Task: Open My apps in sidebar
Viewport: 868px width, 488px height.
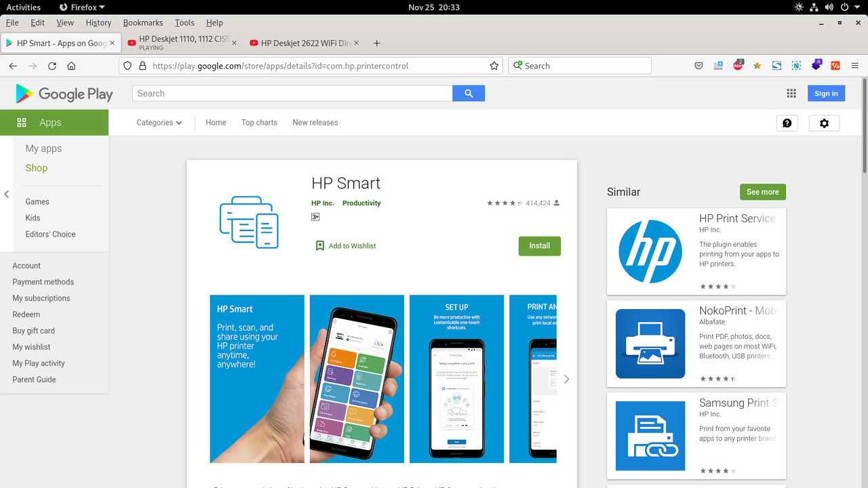Action: tap(43, 148)
